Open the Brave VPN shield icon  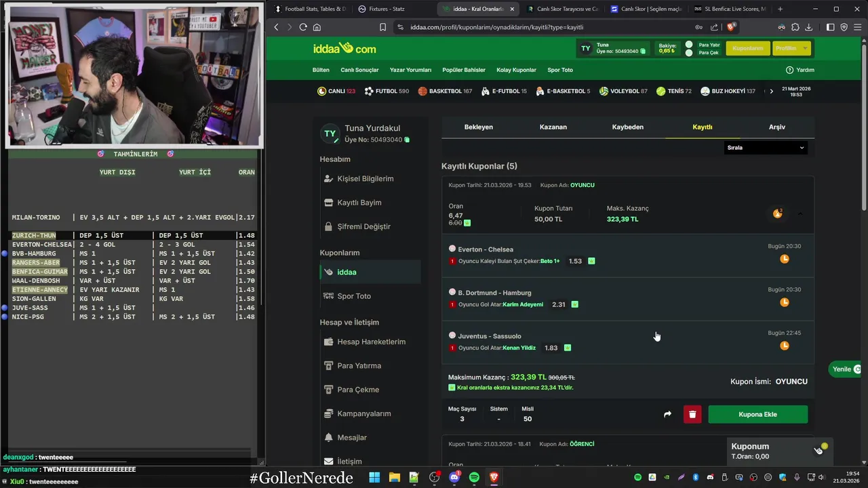click(844, 27)
